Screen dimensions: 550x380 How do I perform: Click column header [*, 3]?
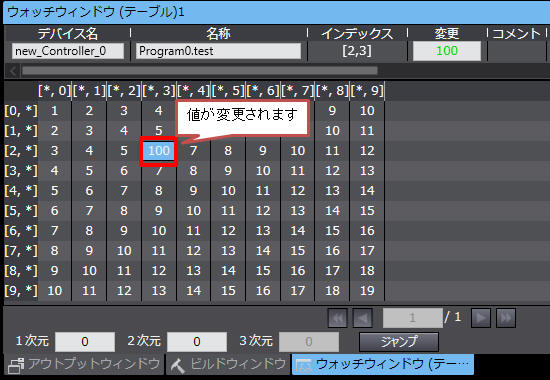(x=159, y=91)
